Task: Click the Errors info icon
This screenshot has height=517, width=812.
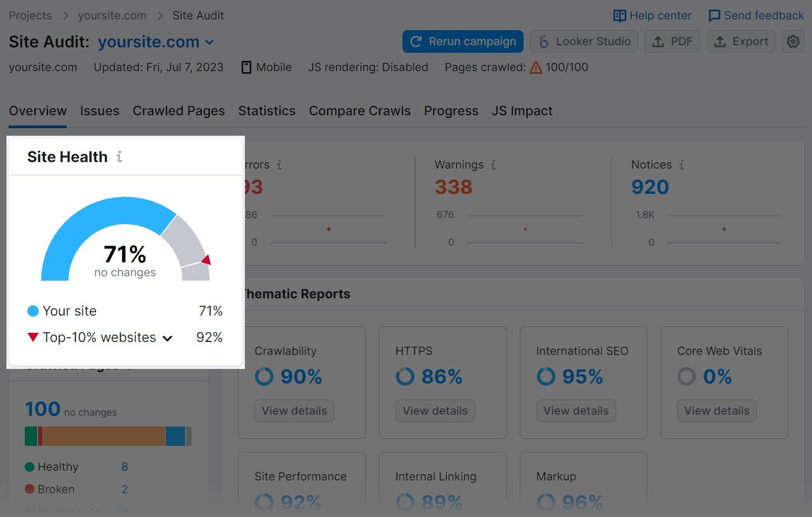Action: [x=279, y=165]
